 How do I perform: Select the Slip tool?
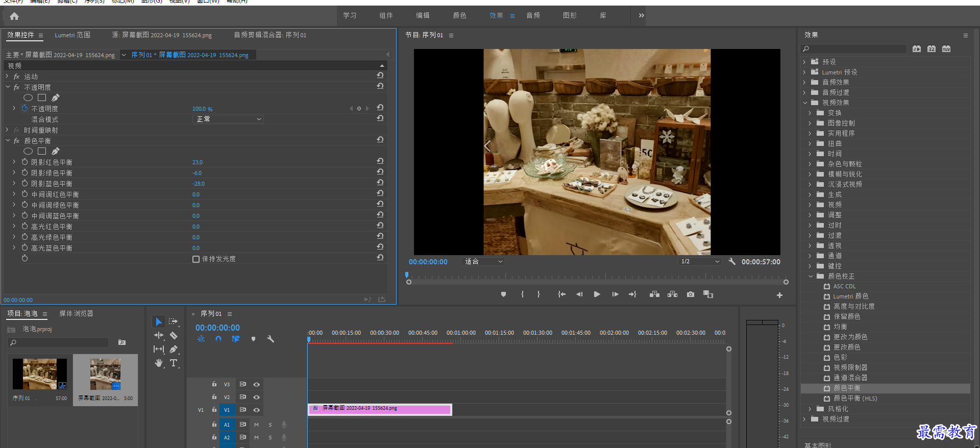159,349
